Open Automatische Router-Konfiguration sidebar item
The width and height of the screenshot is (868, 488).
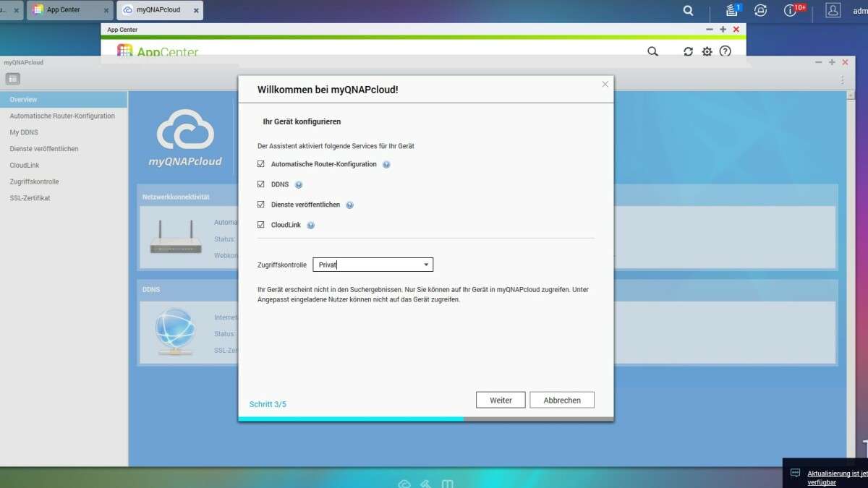64,116
